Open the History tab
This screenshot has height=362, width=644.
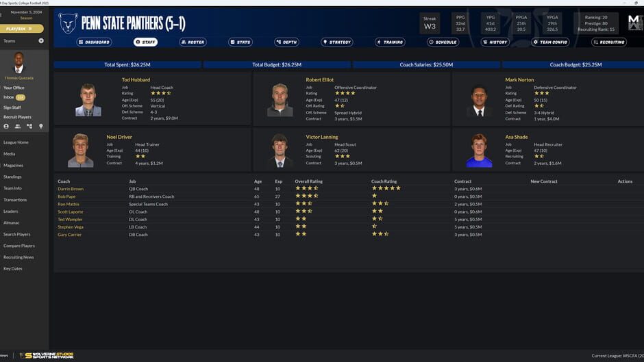(495, 42)
